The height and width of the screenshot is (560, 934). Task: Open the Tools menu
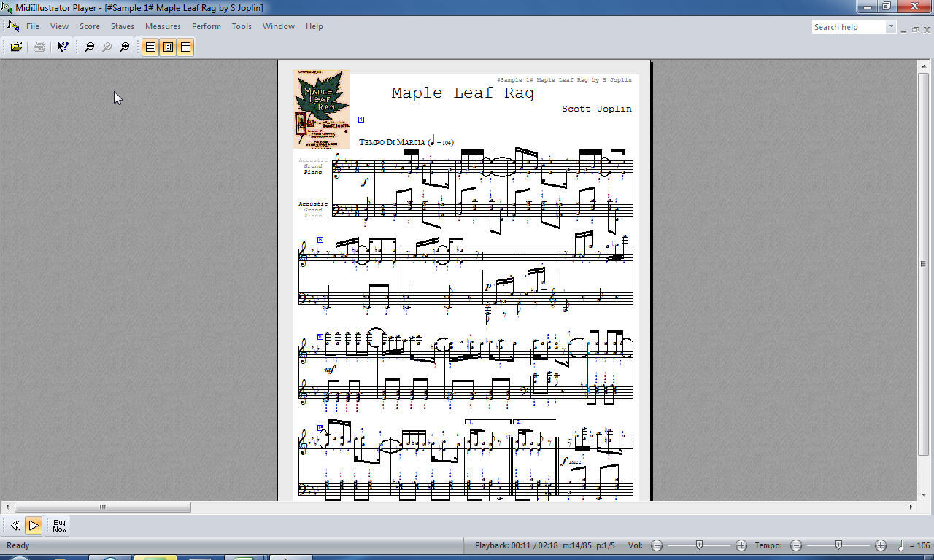[242, 26]
